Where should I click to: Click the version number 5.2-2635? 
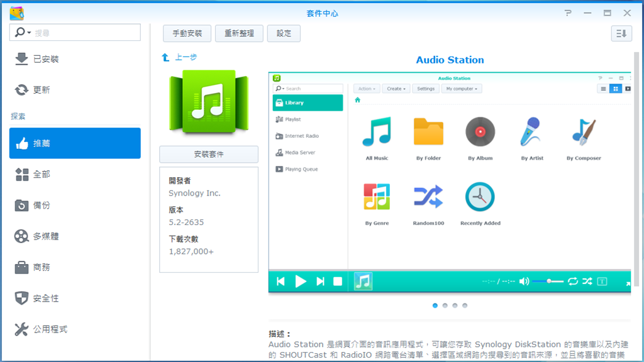(x=186, y=222)
